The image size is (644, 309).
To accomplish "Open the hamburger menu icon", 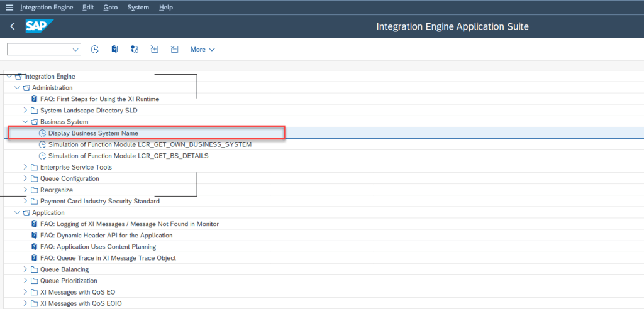I will tap(9, 8).
